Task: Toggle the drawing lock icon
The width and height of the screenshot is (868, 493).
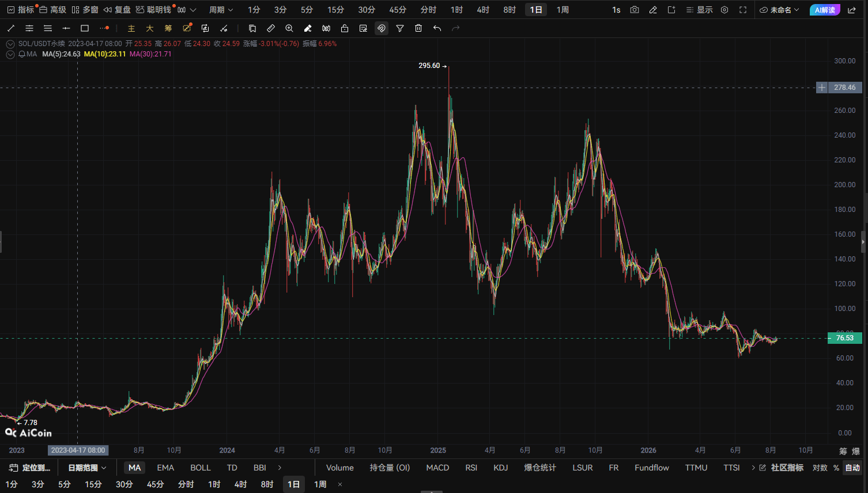Action: pos(345,28)
